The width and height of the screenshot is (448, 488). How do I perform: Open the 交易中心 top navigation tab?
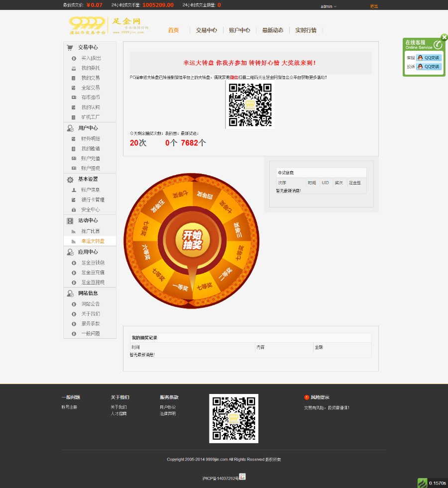pyautogui.click(x=207, y=30)
